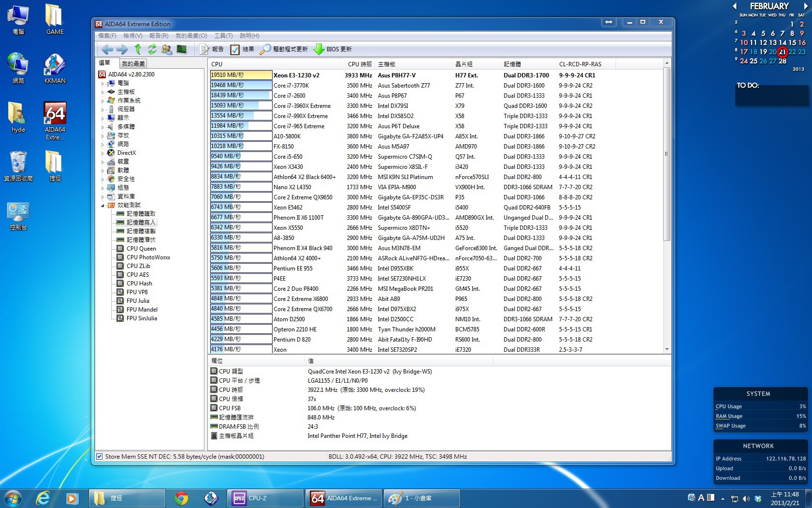
Task: Sort by 主機板 column header
Action: pyautogui.click(x=414, y=64)
